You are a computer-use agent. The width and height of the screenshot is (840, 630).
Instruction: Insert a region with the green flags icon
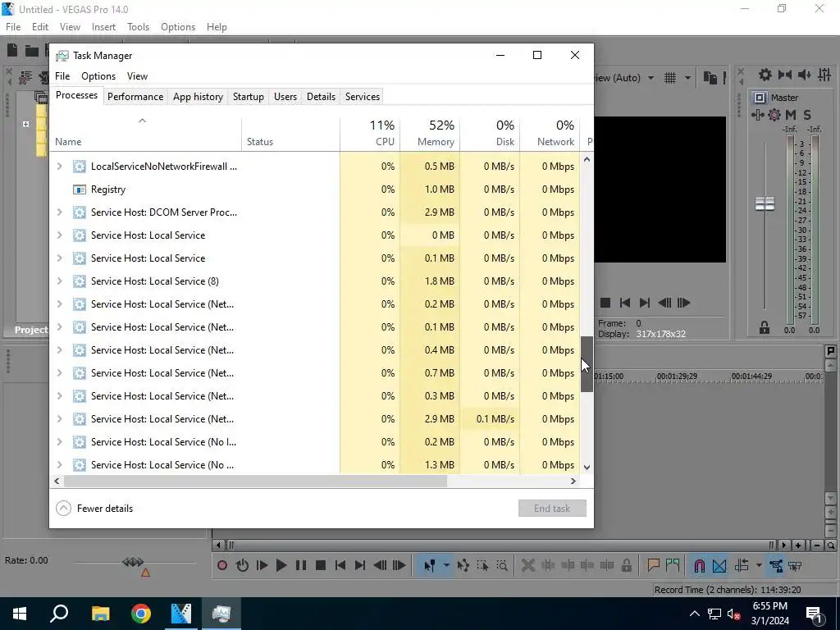(673, 565)
